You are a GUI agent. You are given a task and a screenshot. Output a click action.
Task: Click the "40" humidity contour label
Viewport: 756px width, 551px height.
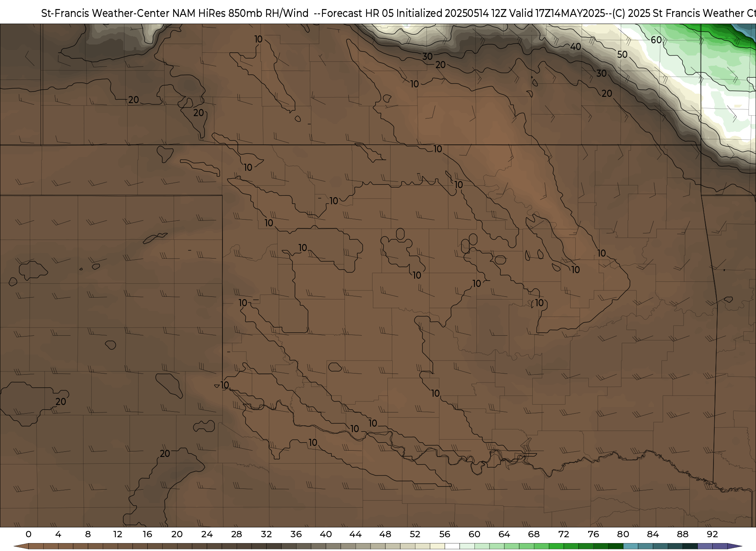pos(576,46)
